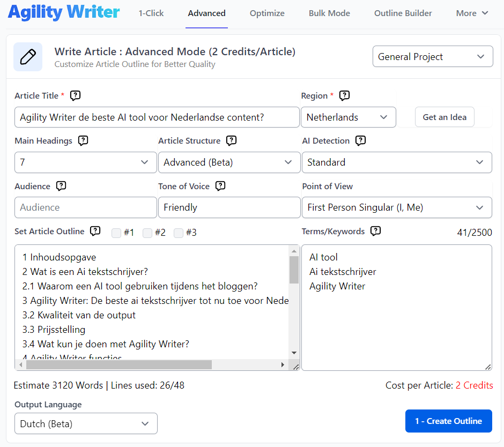Open the Main Headings 7 dropdown
The image size is (504, 447).
tap(85, 162)
